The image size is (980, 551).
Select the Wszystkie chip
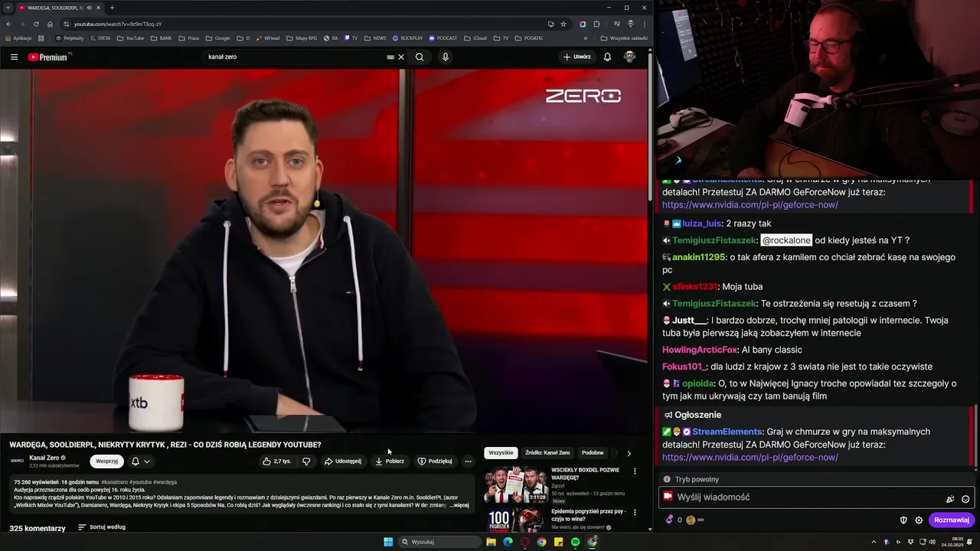(x=501, y=453)
